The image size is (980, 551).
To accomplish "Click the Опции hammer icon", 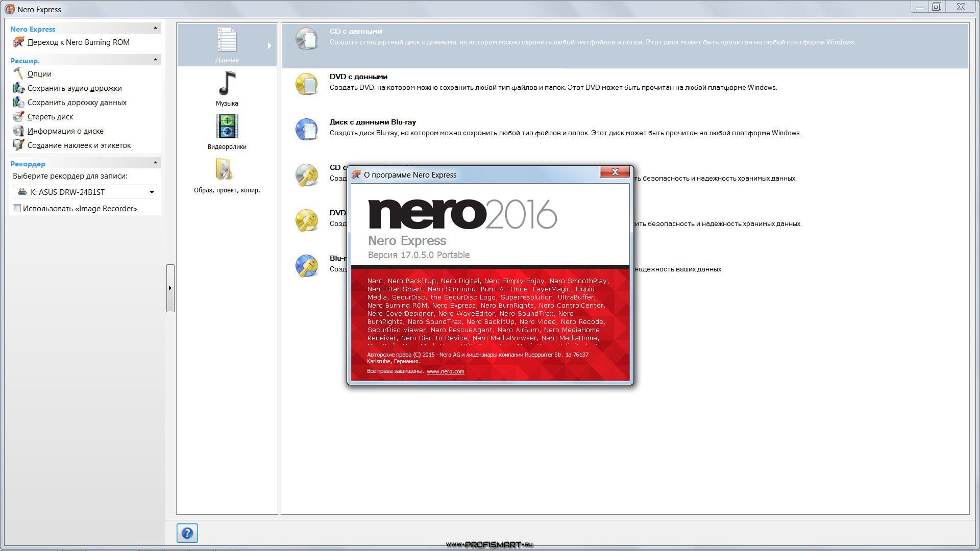I will (18, 74).
